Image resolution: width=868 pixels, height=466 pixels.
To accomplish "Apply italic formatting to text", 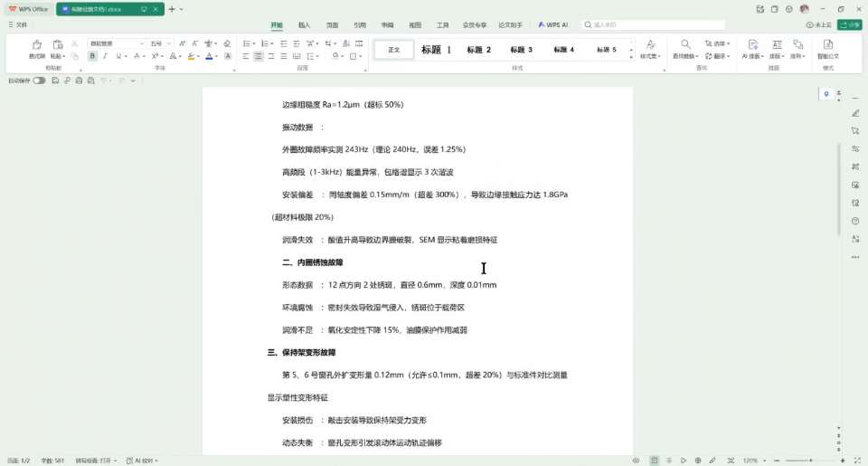I will pos(105,56).
